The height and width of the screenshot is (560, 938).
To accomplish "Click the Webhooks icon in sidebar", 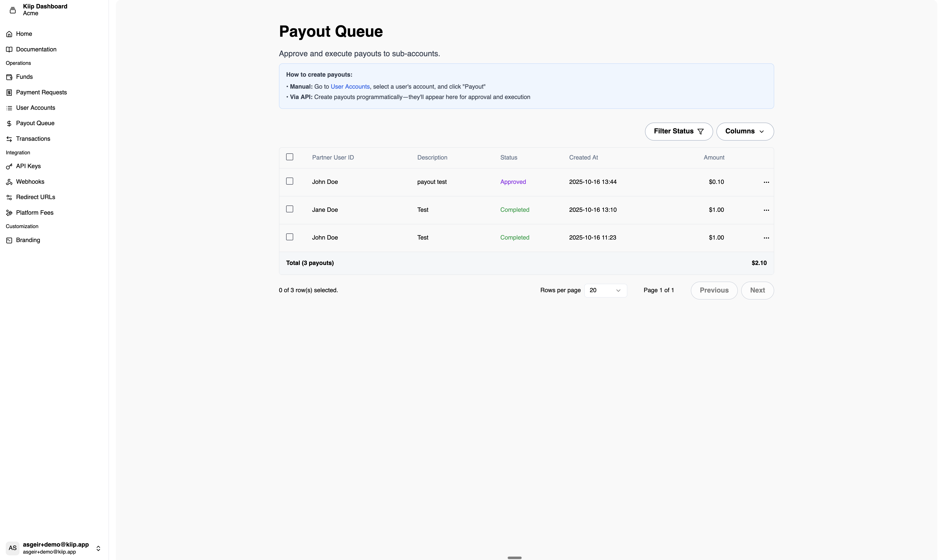I will pos(9,182).
